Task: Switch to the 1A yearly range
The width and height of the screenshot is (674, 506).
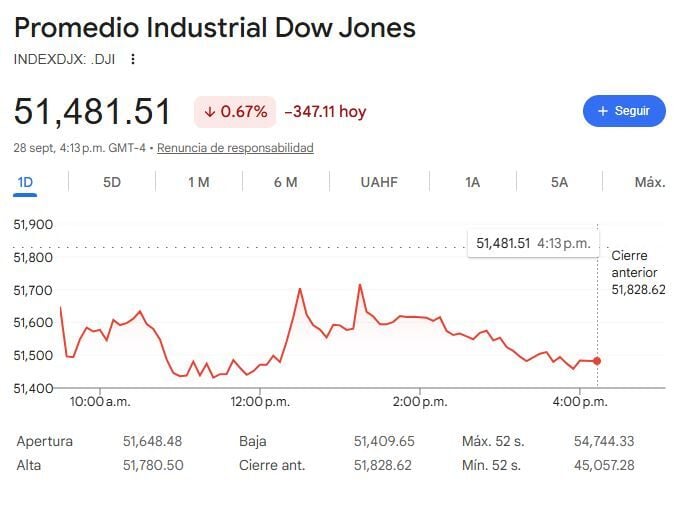Action: (x=472, y=182)
